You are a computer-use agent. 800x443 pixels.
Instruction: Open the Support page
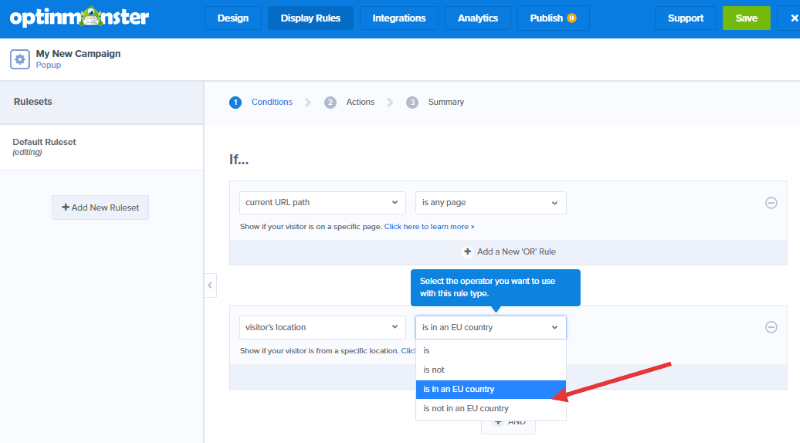tap(685, 18)
